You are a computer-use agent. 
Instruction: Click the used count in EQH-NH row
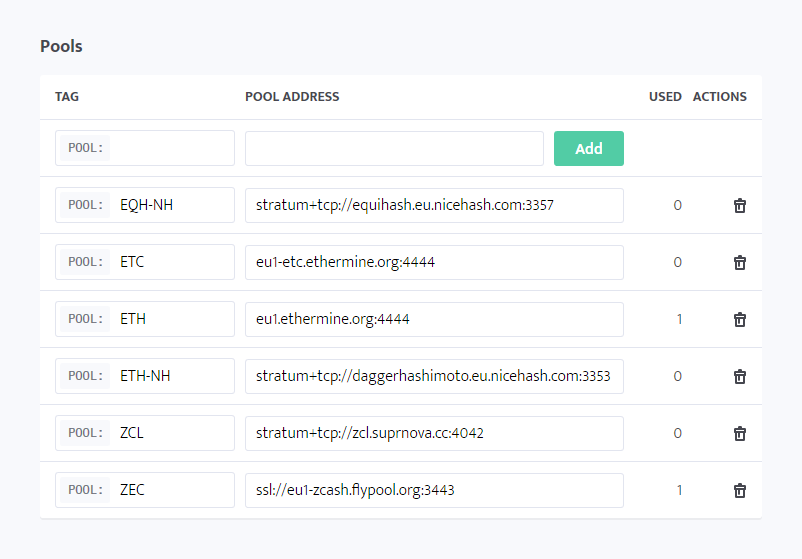click(x=677, y=205)
